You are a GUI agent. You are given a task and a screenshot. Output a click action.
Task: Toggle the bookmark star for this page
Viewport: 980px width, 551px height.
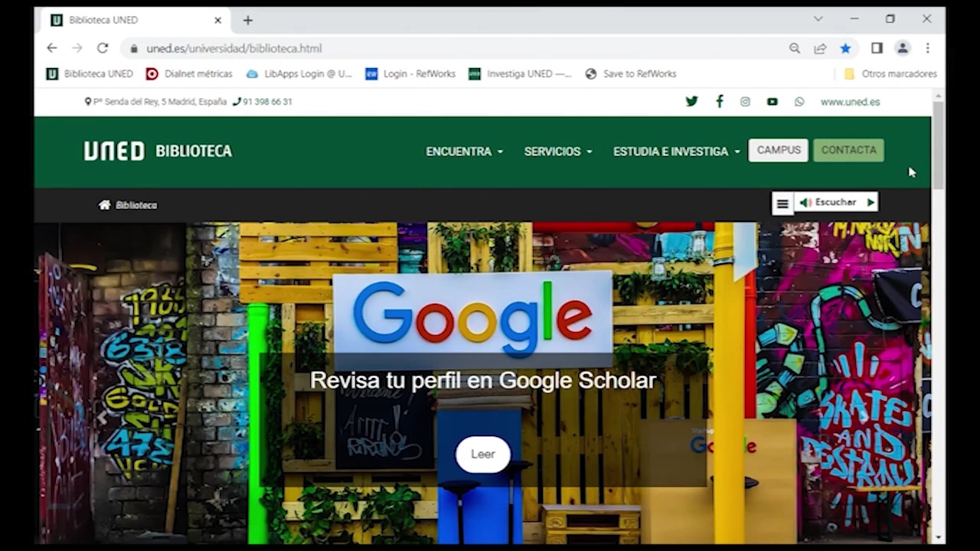845,48
